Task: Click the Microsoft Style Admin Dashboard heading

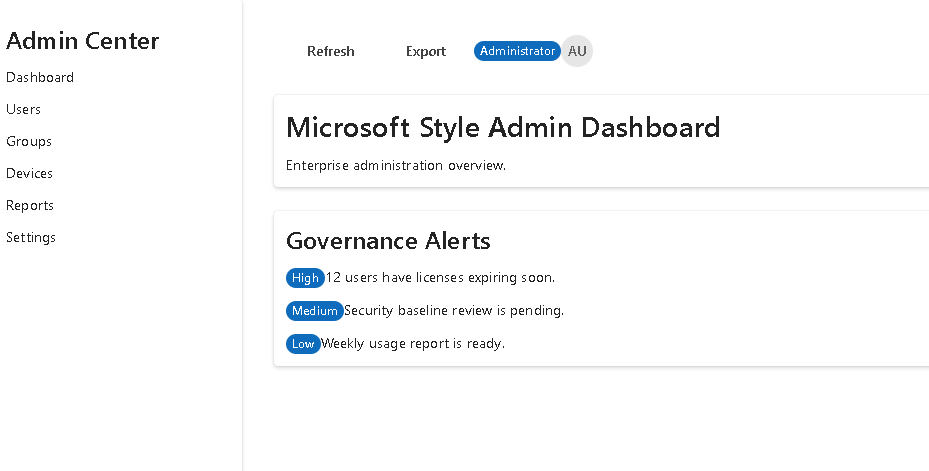Action: tap(503, 127)
